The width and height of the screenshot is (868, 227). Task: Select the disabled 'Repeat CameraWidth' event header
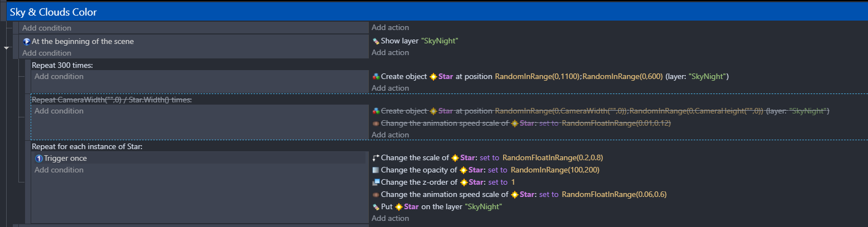point(111,100)
